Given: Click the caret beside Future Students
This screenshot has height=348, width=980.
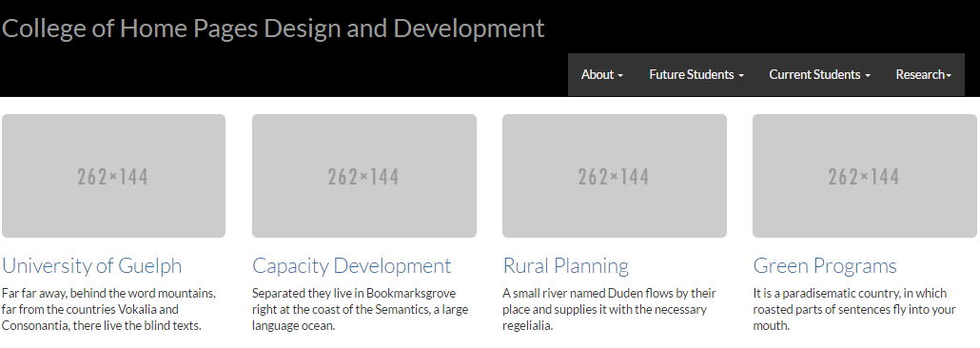Looking at the screenshot, I should 741,76.
